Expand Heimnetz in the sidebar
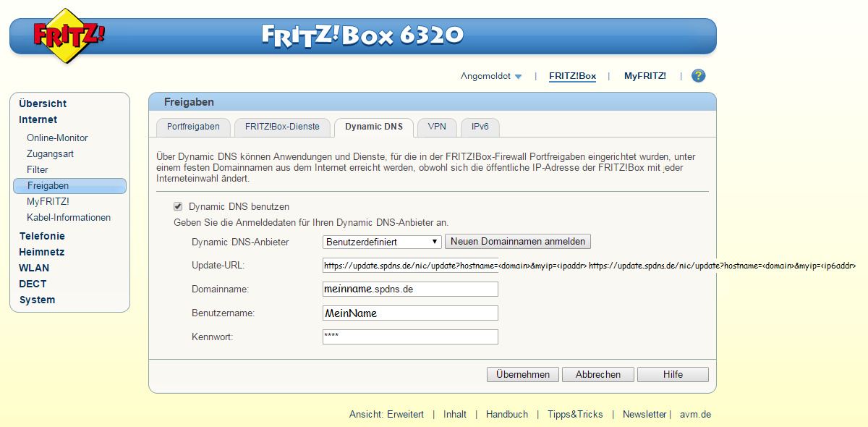Screen dimensions: 868x427 [41, 252]
